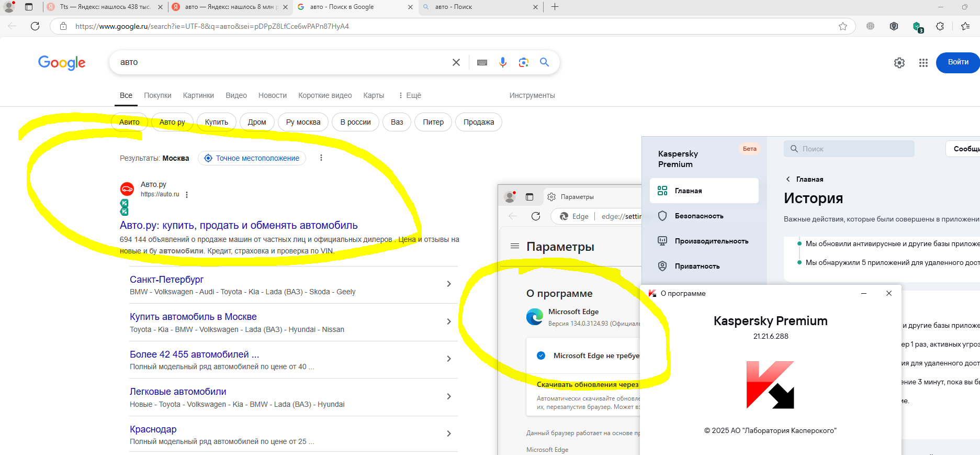Click the Дром suggestion chip
The width and height of the screenshot is (980, 455).
point(257,122)
